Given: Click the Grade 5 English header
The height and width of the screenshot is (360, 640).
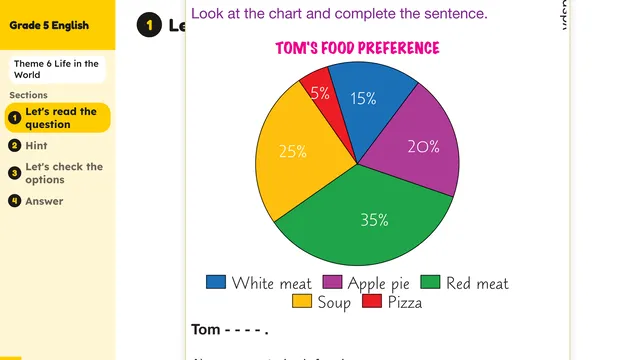Looking at the screenshot, I should pyautogui.click(x=49, y=25).
